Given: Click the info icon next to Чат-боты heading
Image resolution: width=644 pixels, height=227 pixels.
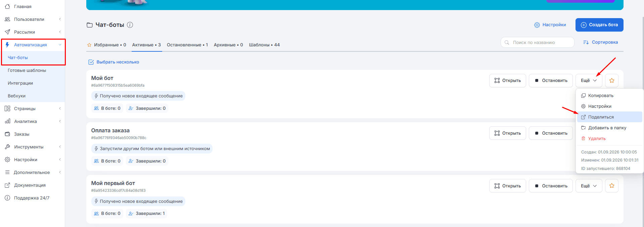Looking at the screenshot, I should (x=130, y=25).
